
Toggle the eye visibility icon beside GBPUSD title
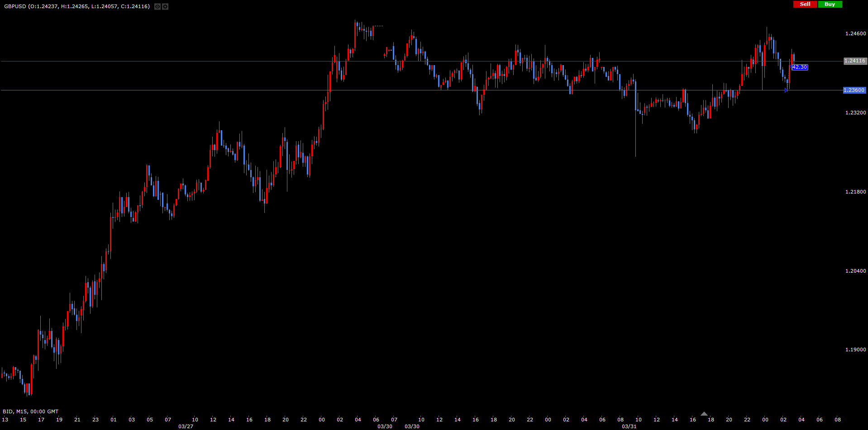pyautogui.click(x=157, y=6)
